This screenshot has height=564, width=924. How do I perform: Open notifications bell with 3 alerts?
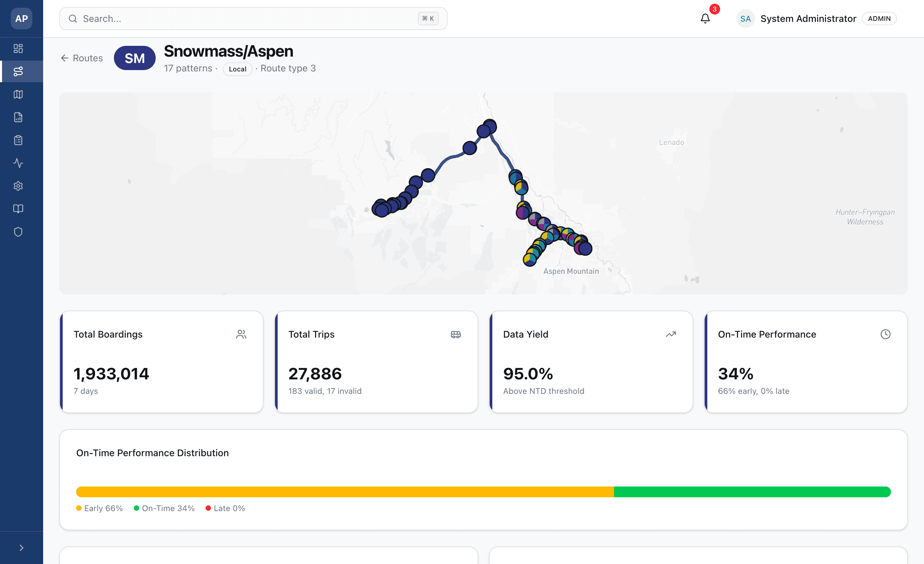click(x=705, y=19)
